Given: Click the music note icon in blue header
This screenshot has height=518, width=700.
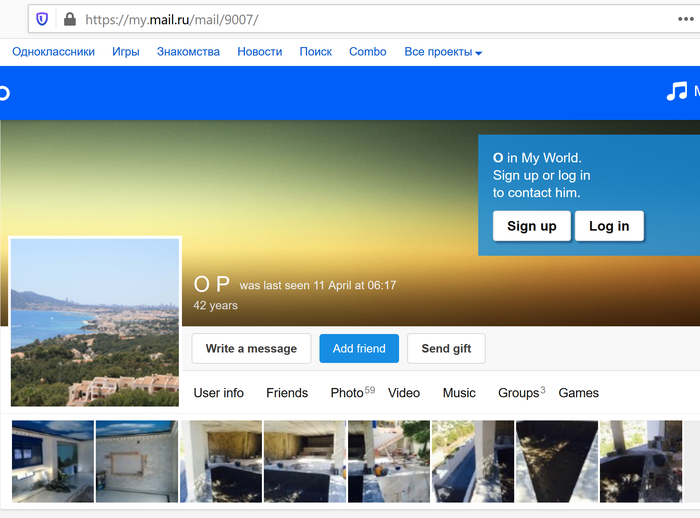Looking at the screenshot, I should click(677, 91).
